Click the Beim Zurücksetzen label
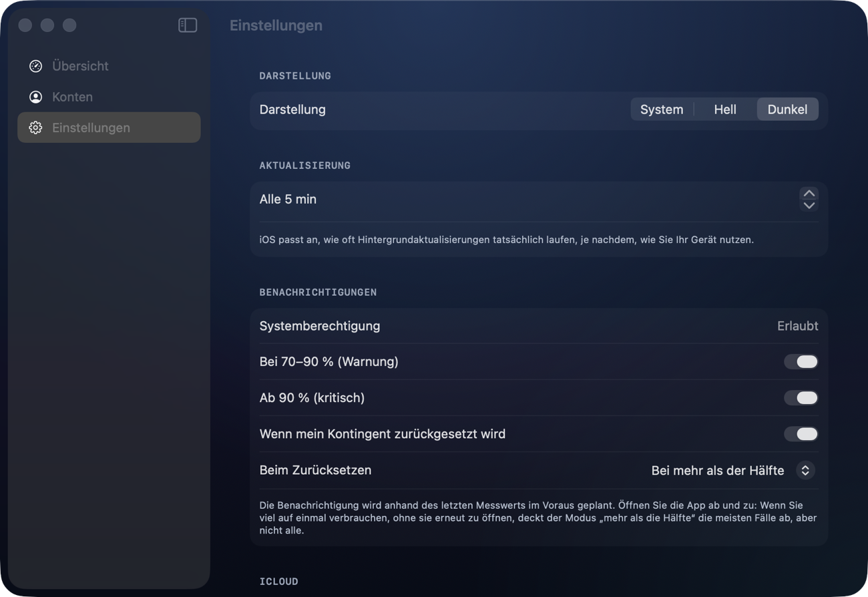The image size is (868, 597). [x=315, y=471]
